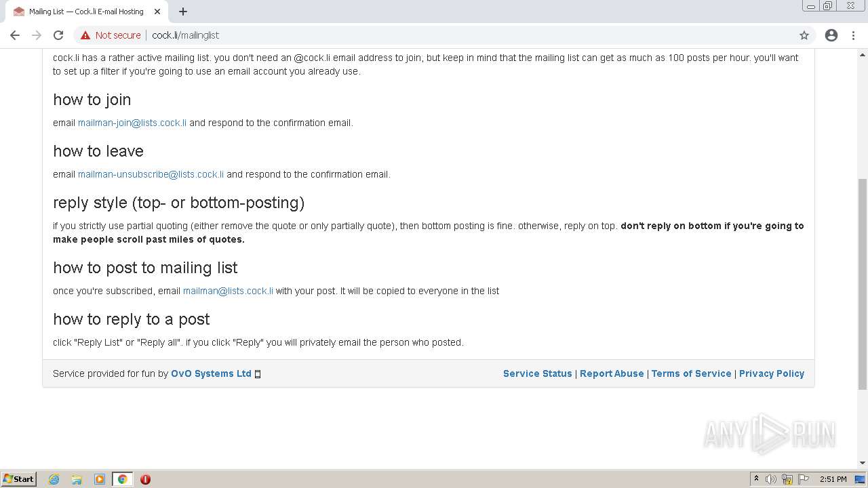Click the network tray icon
Viewport: 868px width, 488px height.
(787, 479)
